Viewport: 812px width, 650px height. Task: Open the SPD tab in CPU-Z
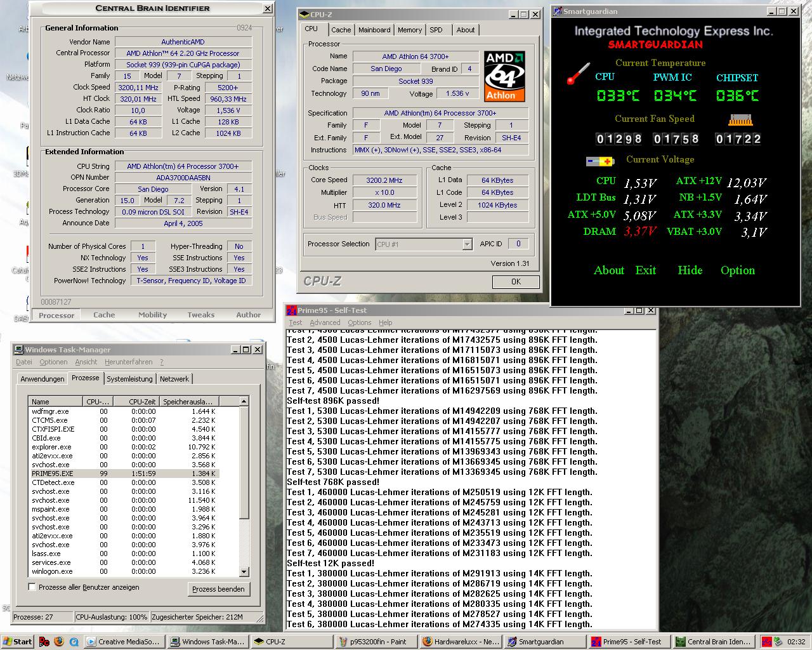coord(436,30)
